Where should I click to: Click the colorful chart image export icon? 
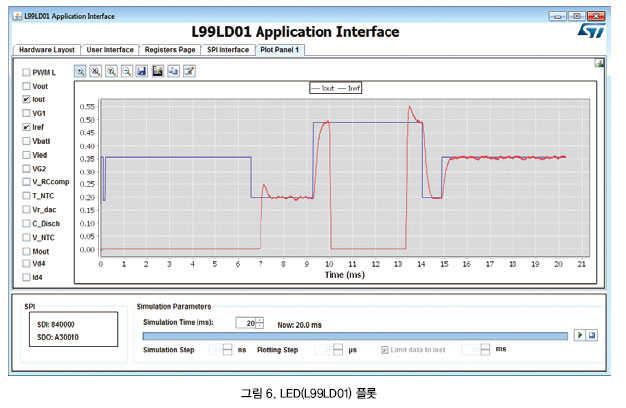click(158, 71)
